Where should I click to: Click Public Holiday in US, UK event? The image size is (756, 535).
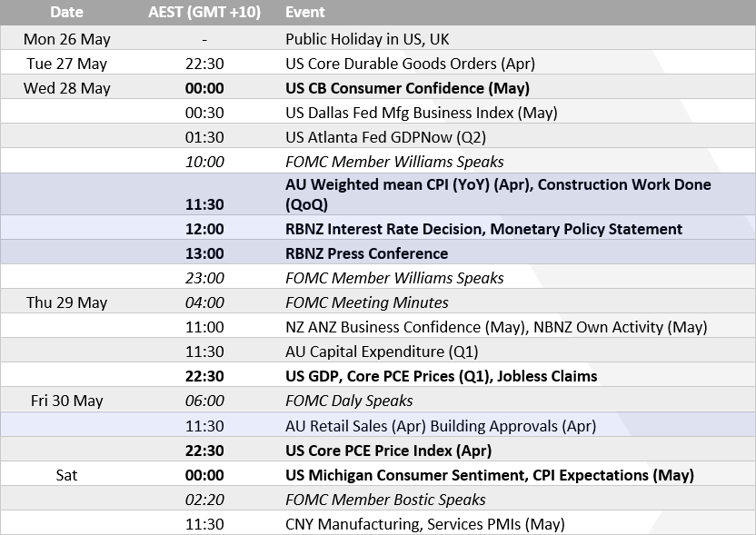click(x=367, y=39)
